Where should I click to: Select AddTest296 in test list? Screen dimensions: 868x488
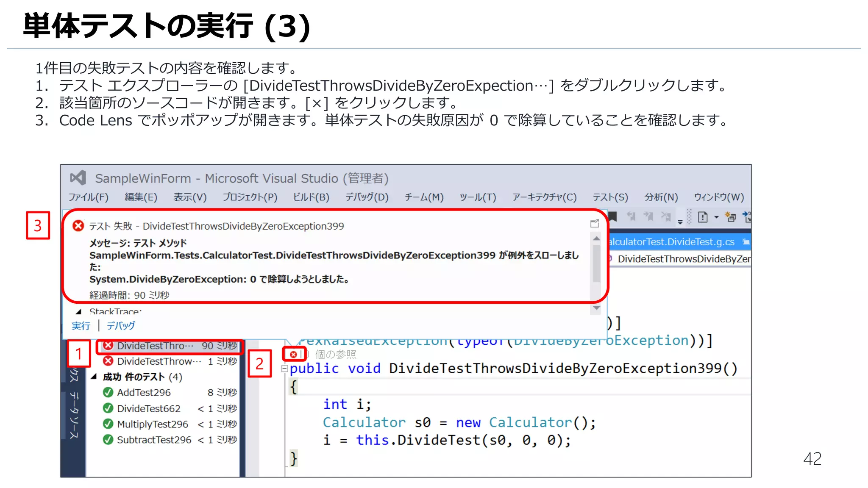[x=170, y=392]
